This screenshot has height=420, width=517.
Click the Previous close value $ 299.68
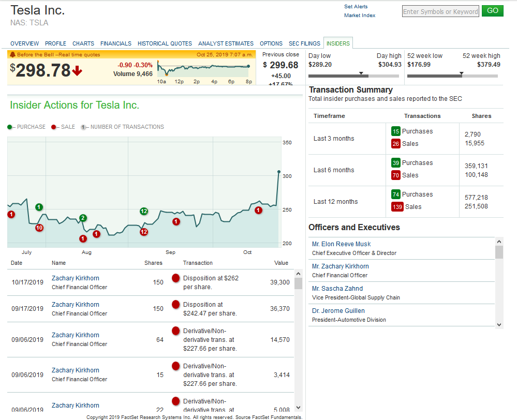280,65
